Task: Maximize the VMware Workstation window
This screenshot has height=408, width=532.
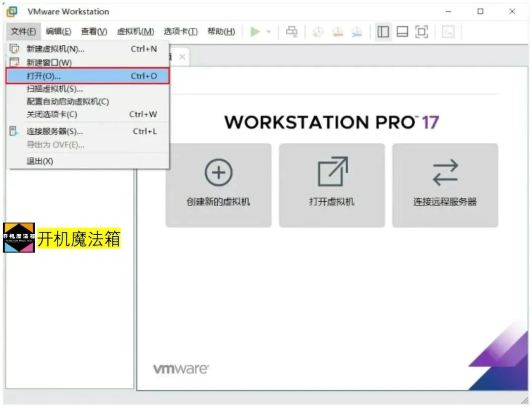Action: tap(480, 11)
